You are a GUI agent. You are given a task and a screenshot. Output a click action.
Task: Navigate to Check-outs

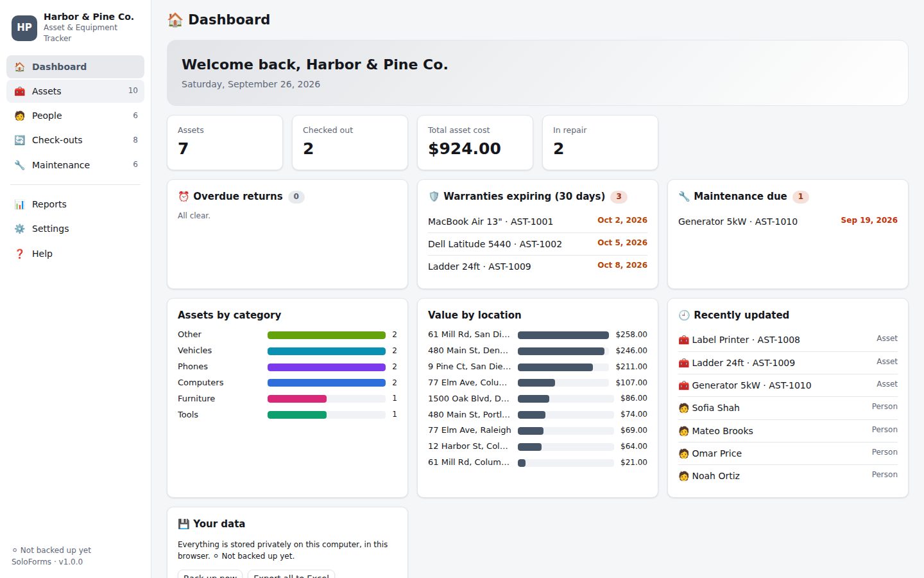75,140
